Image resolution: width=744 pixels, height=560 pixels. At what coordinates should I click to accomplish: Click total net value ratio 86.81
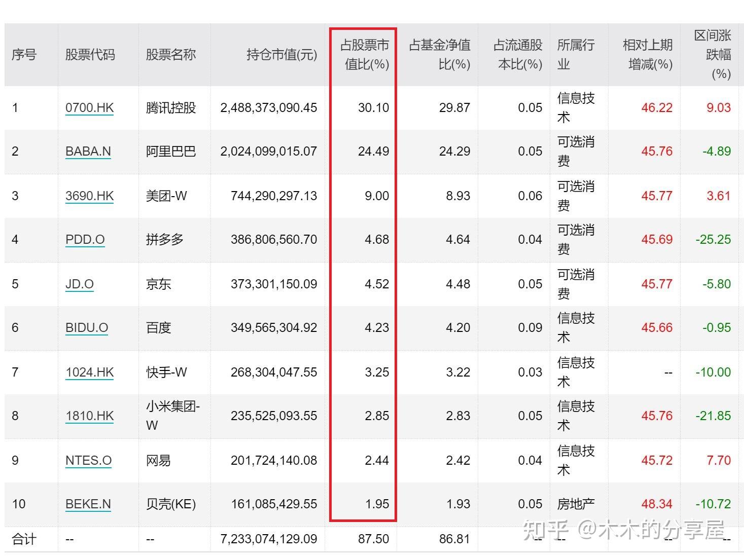tap(455, 539)
